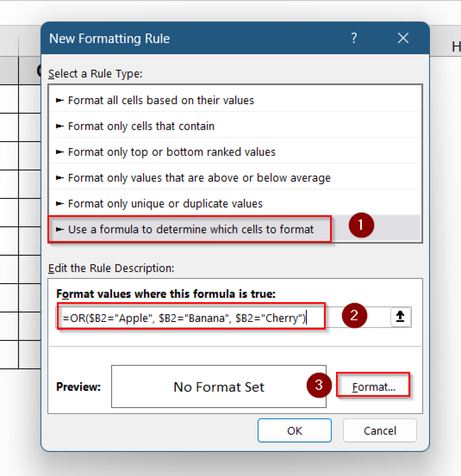
Task: Click the red circle marker numbered 3
Action: (x=319, y=385)
